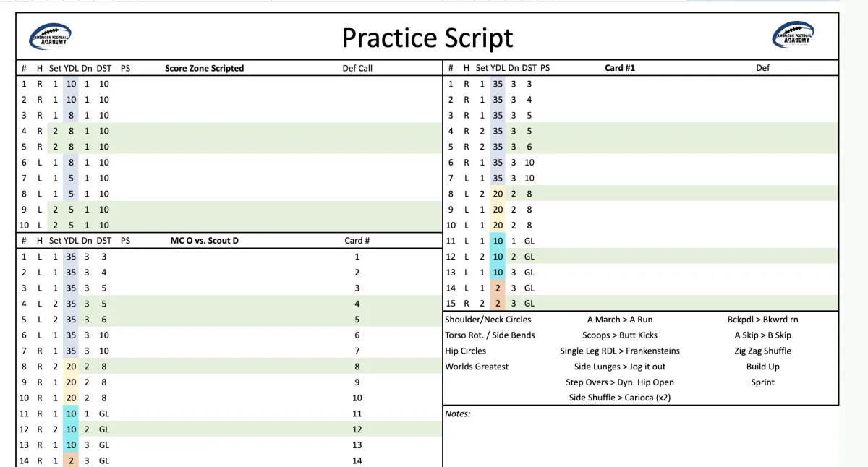This screenshot has height=467, width=868.
Task: Click the Step Overs > Dyn. Hip Open cell
Action: coord(619,382)
